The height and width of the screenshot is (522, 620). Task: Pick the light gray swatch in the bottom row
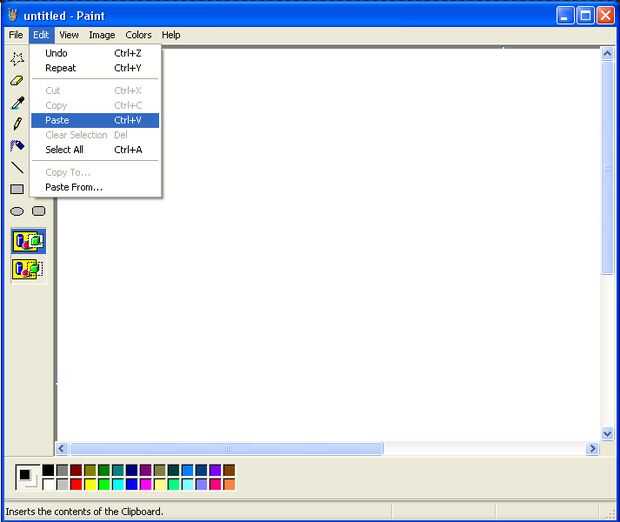tap(62, 484)
